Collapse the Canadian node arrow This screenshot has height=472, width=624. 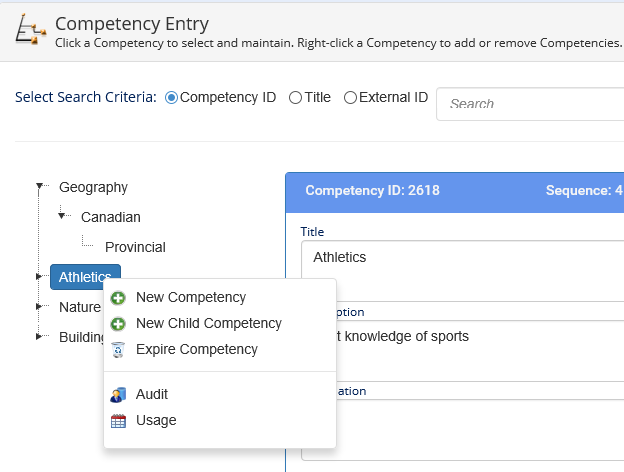(x=61, y=216)
